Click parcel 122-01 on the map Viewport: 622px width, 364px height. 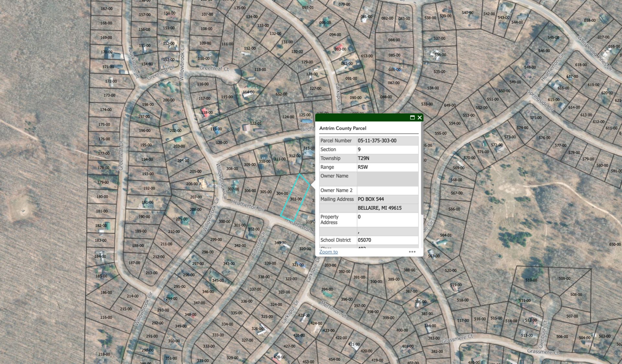(256, 123)
